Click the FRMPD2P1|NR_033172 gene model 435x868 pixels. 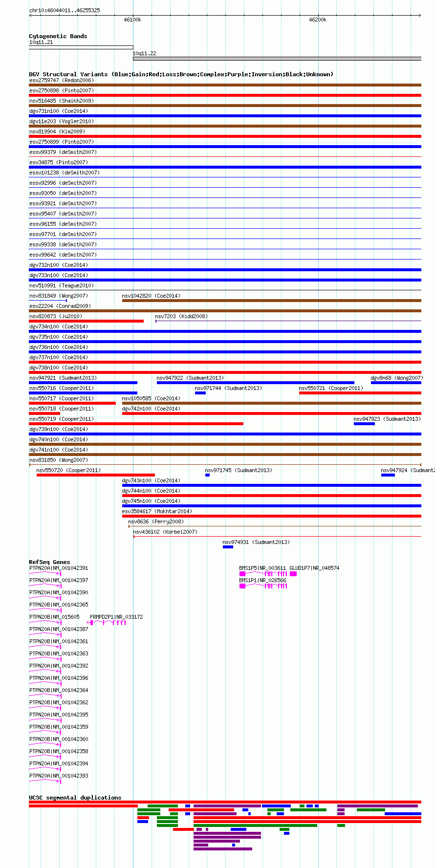point(107,623)
